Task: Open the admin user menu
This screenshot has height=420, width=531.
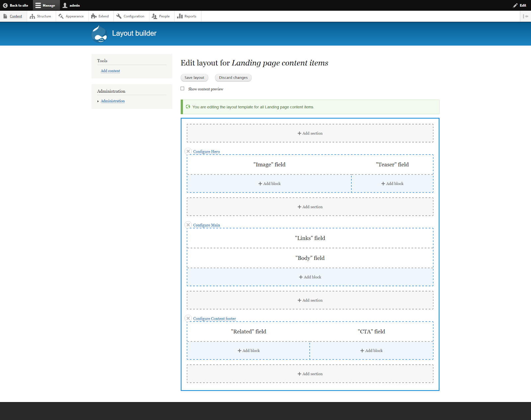Action: [x=71, y=5]
